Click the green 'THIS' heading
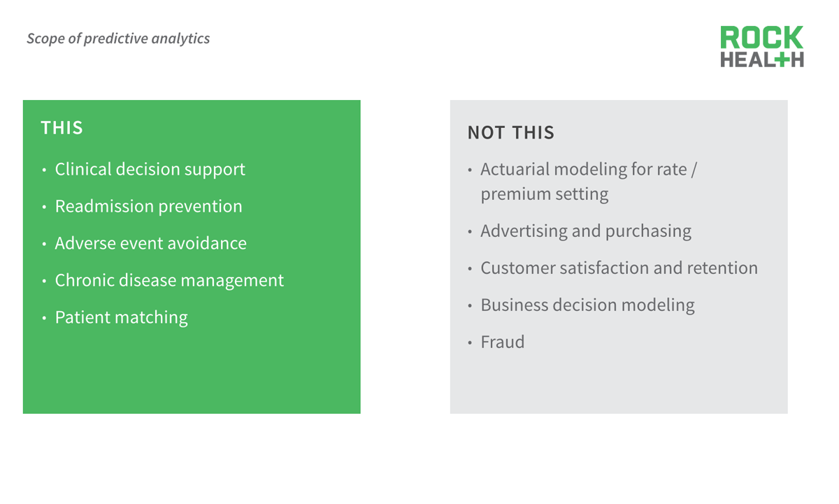Viewport: 839px width, 504px height. 62,128
